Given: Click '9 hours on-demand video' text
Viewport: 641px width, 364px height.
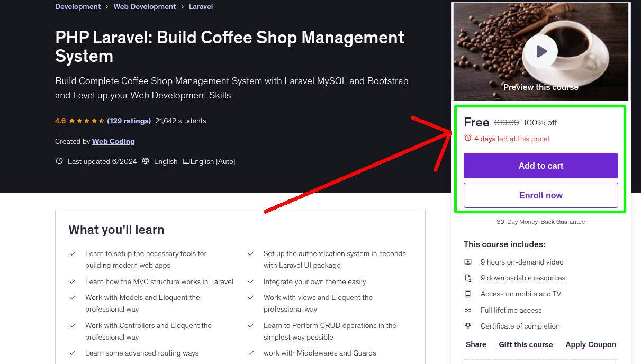Looking at the screenshot, I should [522, 262].
